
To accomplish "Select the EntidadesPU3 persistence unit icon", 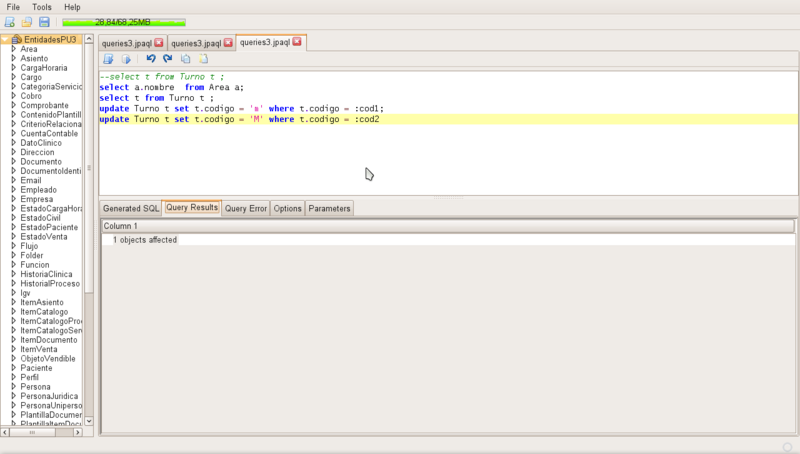I will point(17,39).
